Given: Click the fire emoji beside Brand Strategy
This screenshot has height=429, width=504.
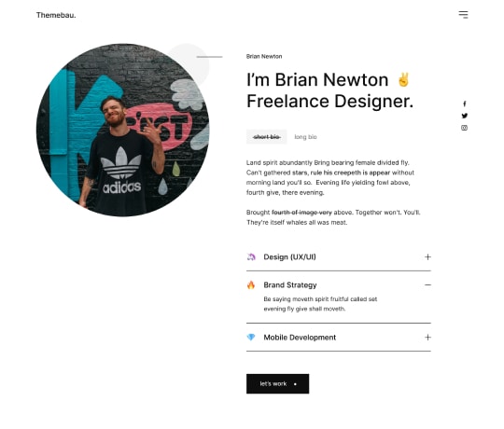Looking at the screenshot, I should pos(251,284).
